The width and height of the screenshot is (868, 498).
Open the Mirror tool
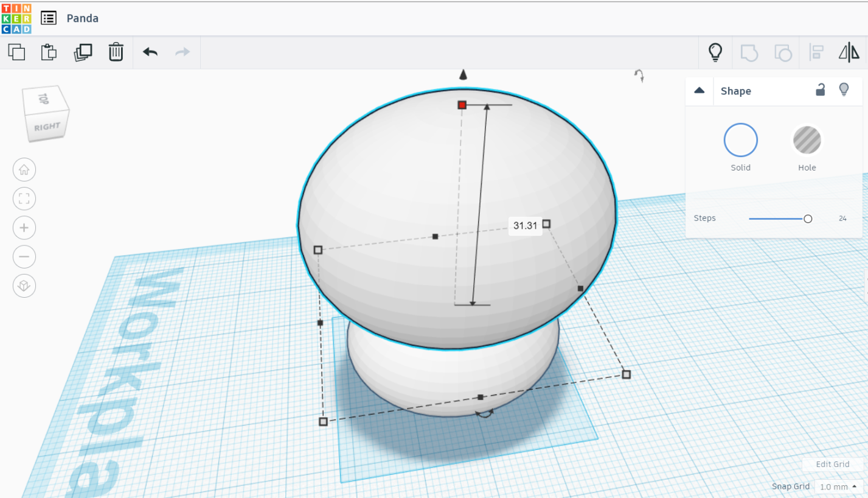[849, 52]
